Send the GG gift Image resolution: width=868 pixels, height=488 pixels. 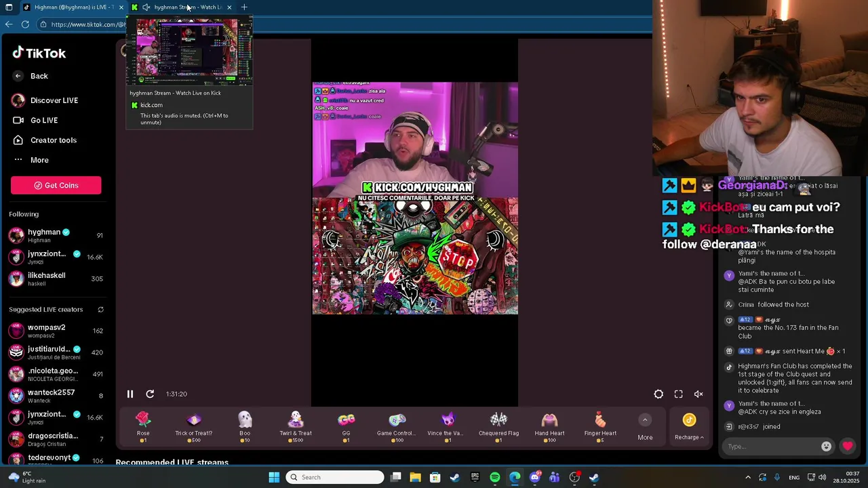coord(347,427)
